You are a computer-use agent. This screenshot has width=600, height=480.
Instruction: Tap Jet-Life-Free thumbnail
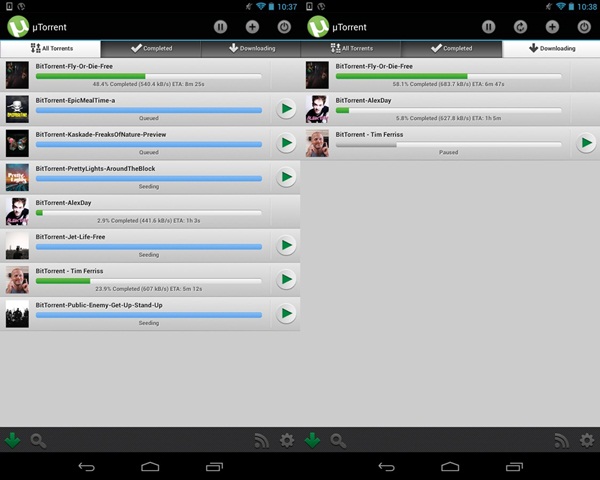point(17,245)
